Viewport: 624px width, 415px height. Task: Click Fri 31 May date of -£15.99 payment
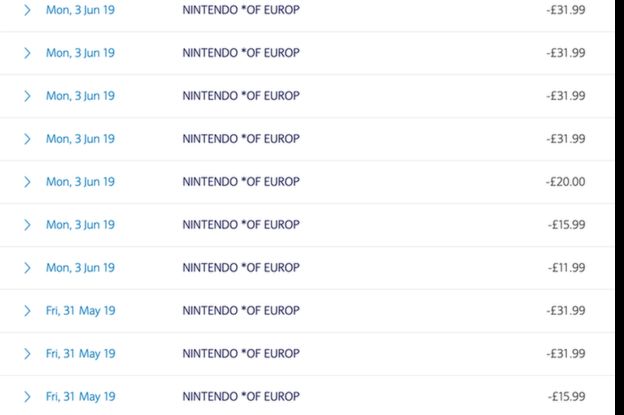[80, 397]
